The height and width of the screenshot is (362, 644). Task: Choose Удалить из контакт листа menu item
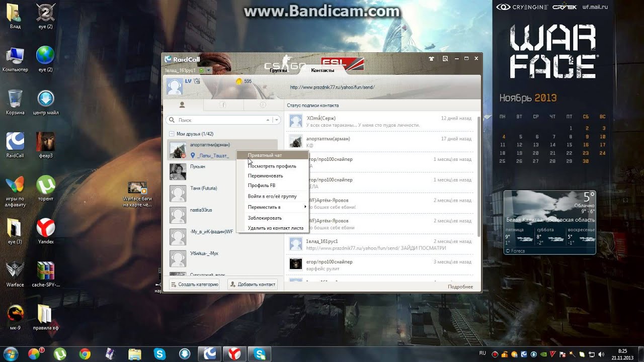272,228
